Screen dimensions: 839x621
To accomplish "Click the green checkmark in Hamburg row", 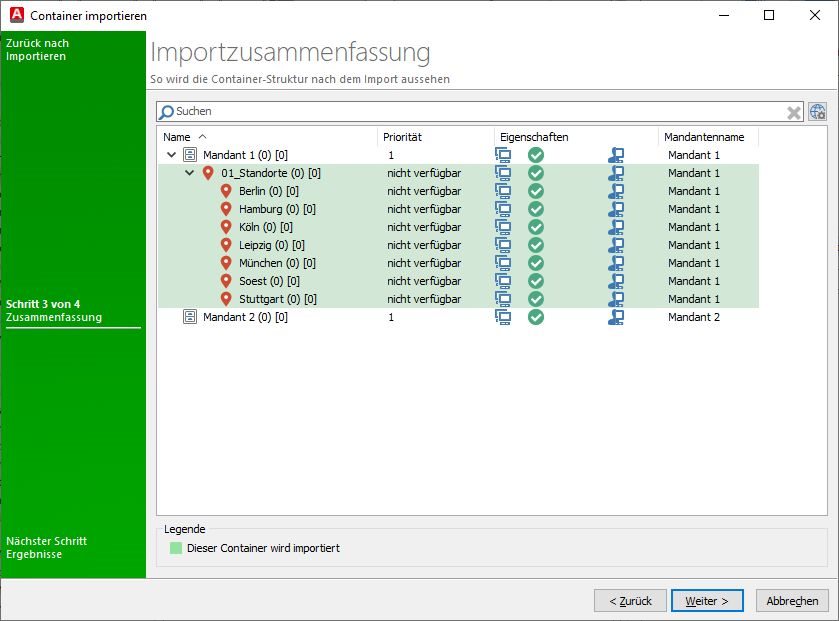I will [536, 209].
